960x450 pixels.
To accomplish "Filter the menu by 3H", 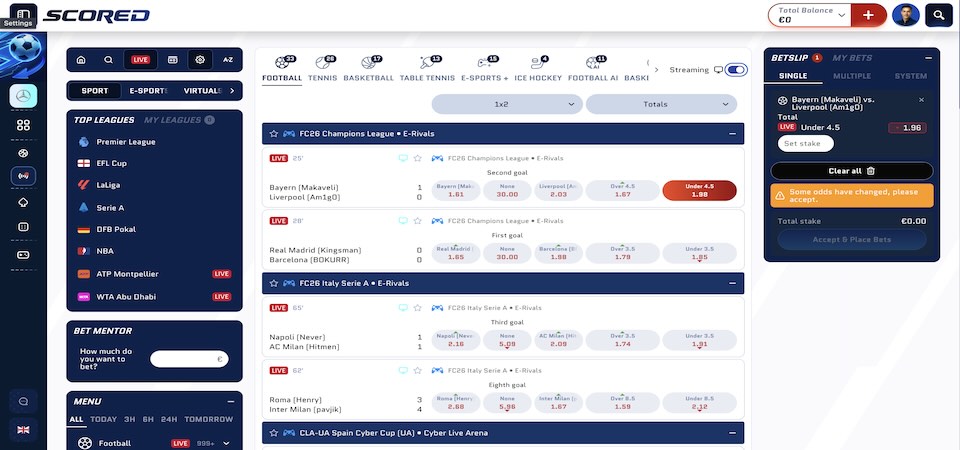I will tap(129, 419).
